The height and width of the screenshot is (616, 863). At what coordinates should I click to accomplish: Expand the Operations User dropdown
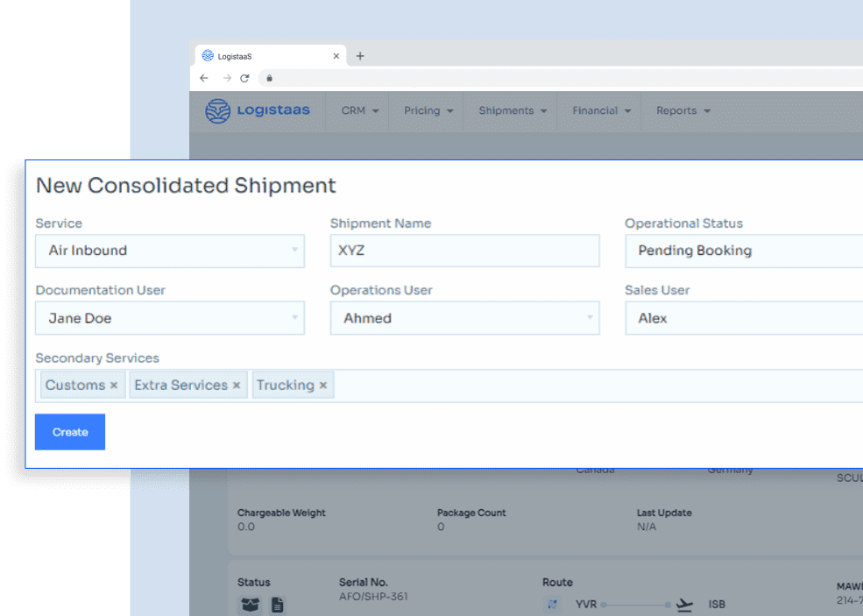click(x=464, y=318)
